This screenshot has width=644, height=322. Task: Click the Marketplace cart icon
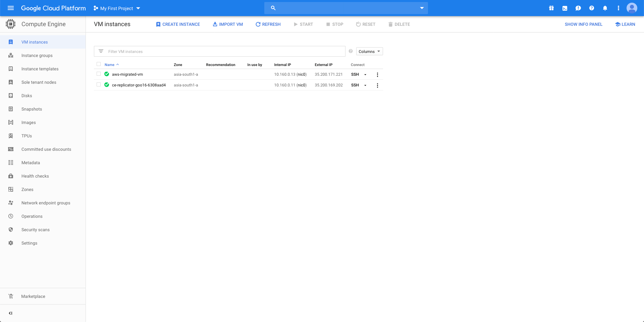(x=11, y=296)
